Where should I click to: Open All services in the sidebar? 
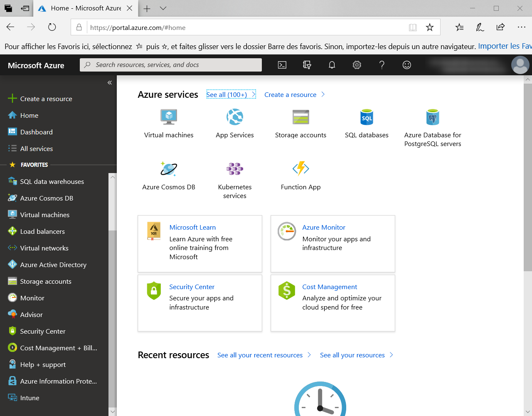point(37,149)
